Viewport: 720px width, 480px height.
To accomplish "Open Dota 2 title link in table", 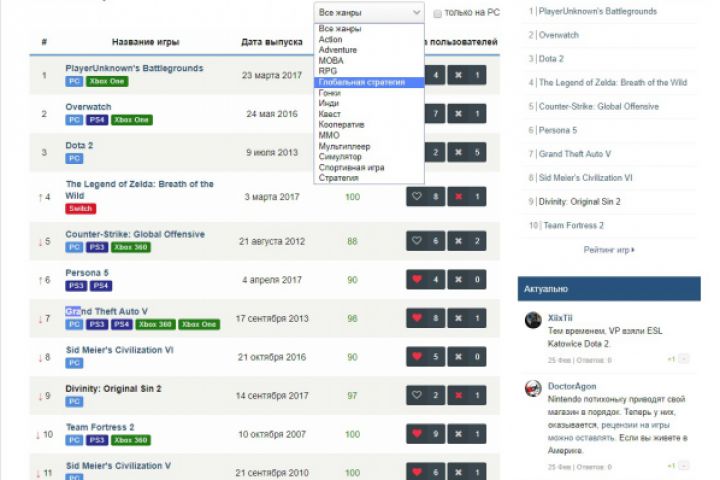I will pyautogui.click(x=79, y=145).
